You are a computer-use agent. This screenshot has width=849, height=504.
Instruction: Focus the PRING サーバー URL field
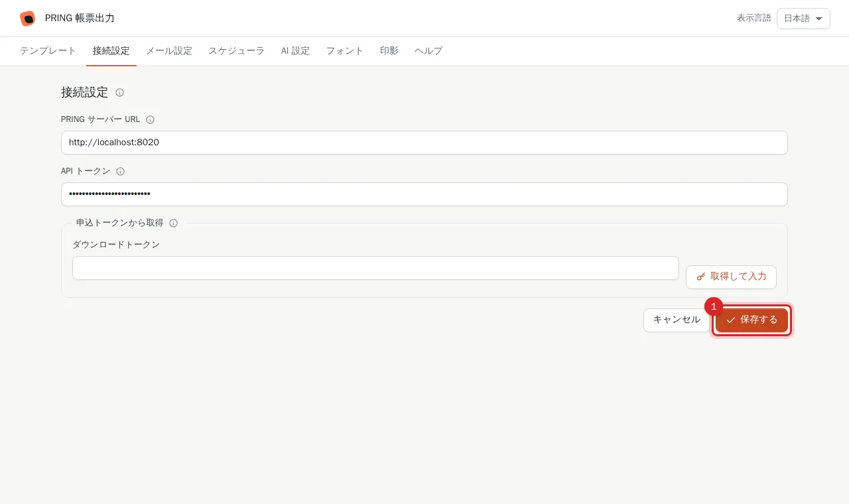424,143
